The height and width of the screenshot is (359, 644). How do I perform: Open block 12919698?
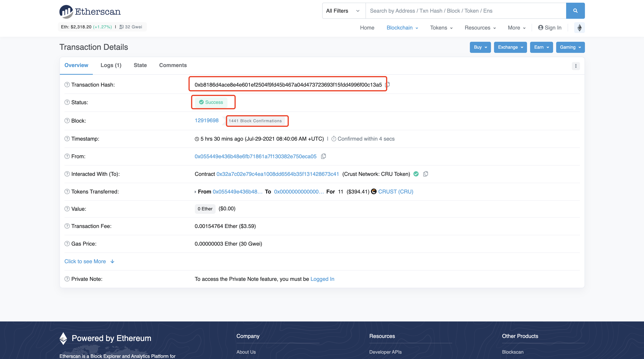207,120
